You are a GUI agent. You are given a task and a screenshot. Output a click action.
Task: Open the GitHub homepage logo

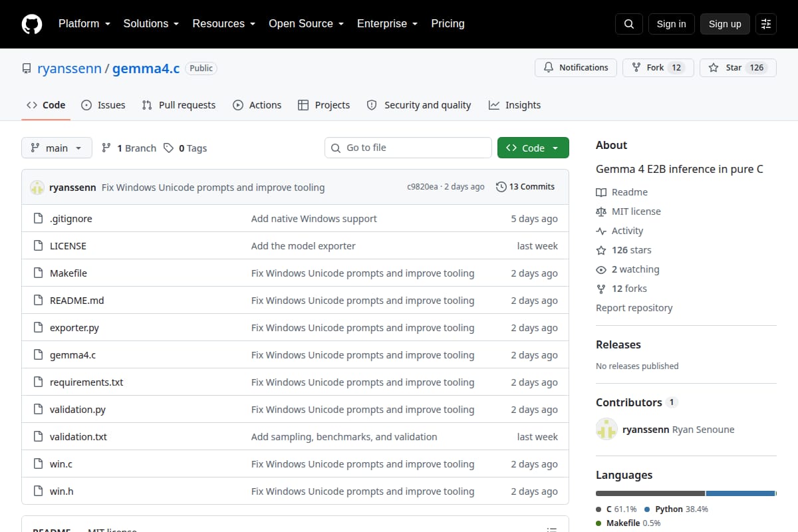[x=32, y=24]
